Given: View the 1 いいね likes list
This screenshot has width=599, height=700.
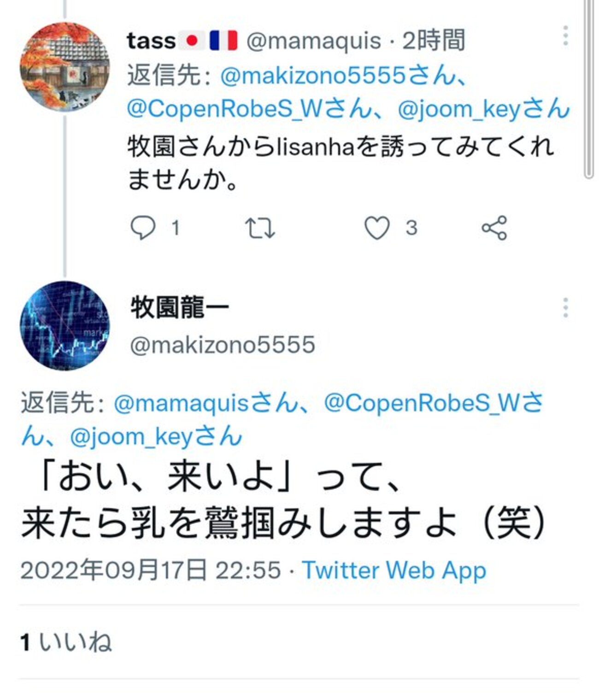Looking at the screenshot, I should point(66,642).
